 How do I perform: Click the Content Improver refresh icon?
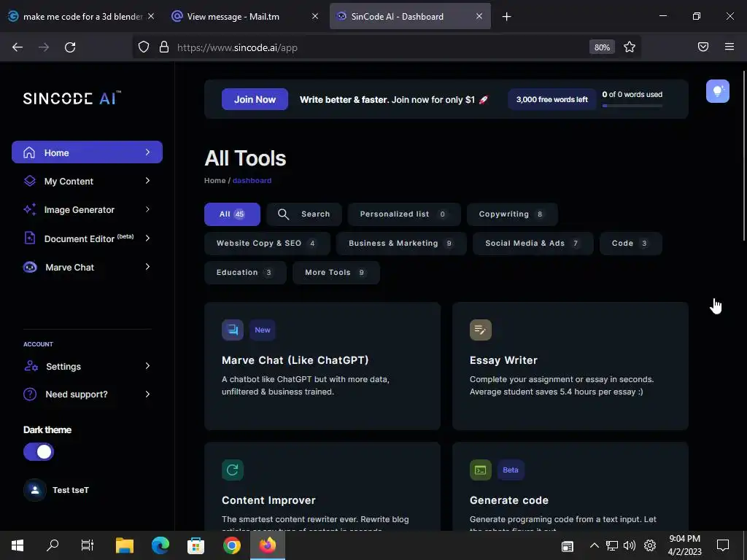[x=233, y=470]
